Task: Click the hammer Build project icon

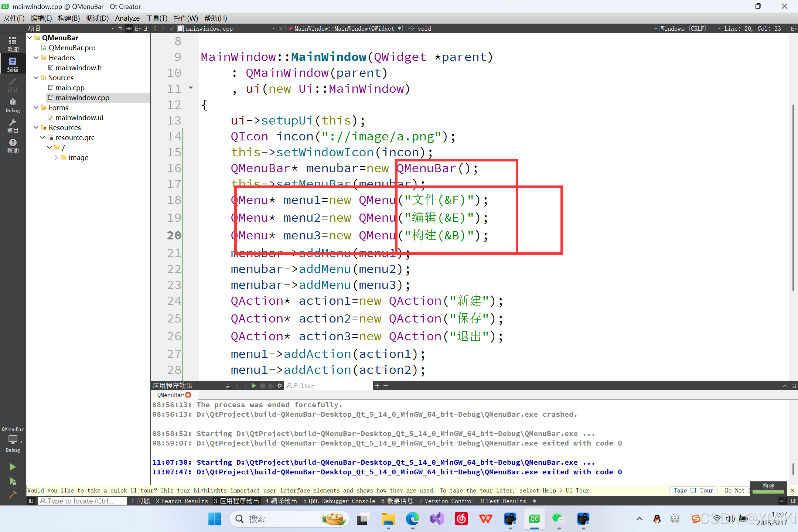Action: coord(13,495)
